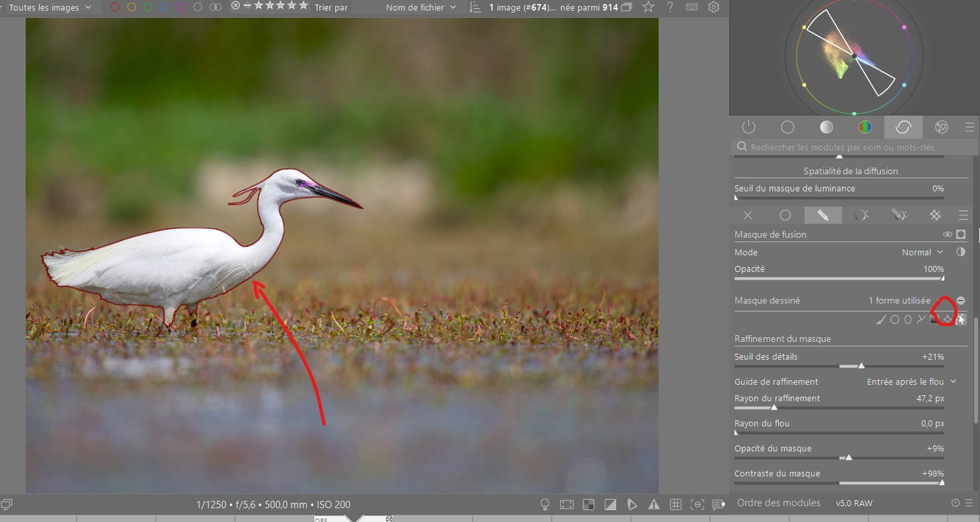Toggle guides grid overlay icon
This screenshot has height=522, width=980.
675,505
